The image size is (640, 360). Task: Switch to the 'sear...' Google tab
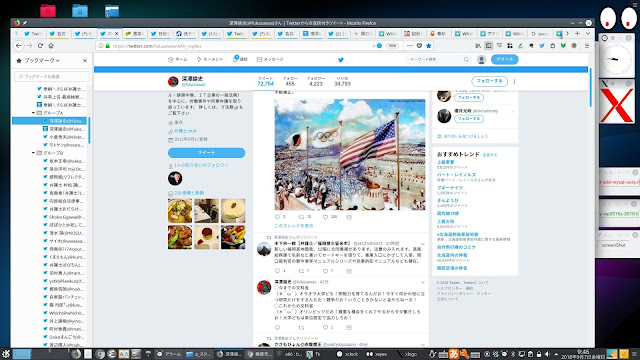(x=540, y=33)
